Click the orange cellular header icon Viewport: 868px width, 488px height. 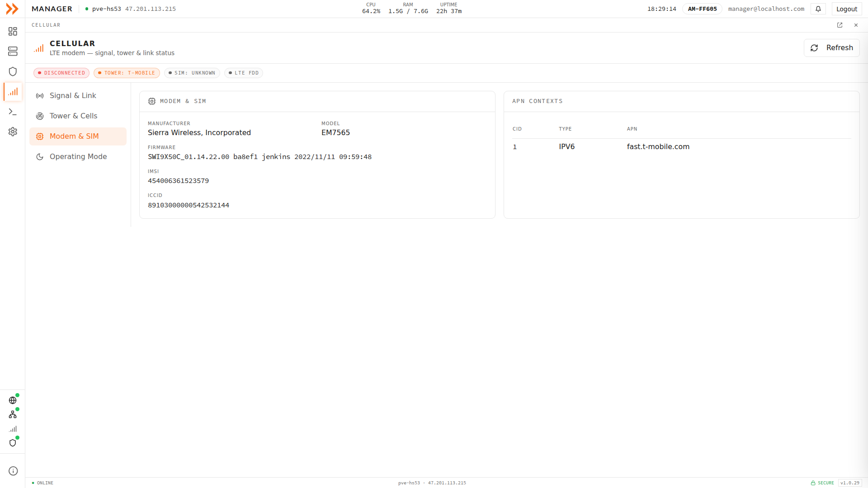click(x=39, y=48)
